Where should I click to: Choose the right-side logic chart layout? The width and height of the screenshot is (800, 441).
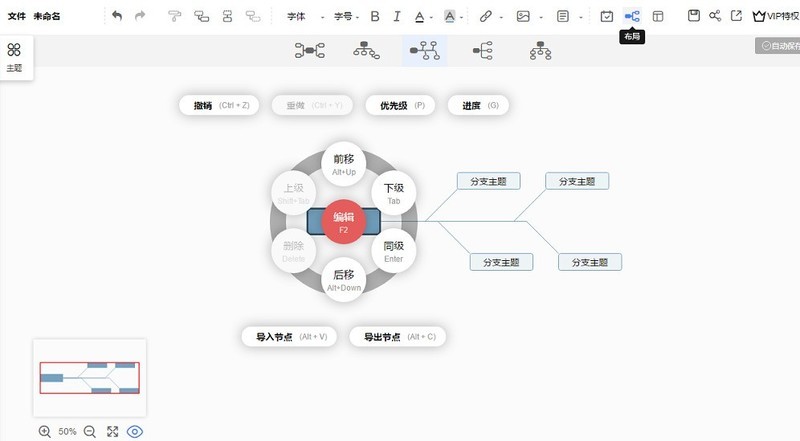coord(483,51)
